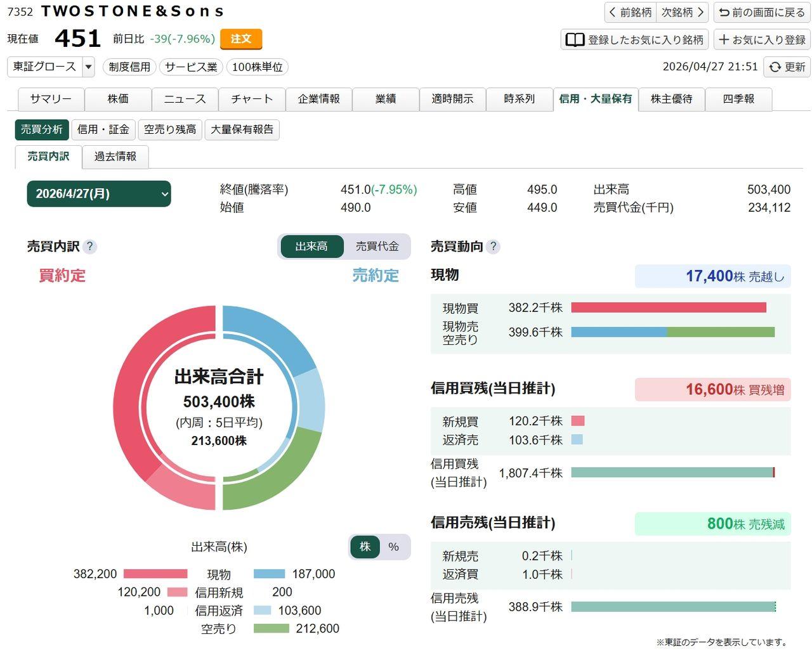Image resolution: width=812 pixels, height=658 pixels.
Task: Open the 東証グロース market dropdown
Action: pos(51,67)
